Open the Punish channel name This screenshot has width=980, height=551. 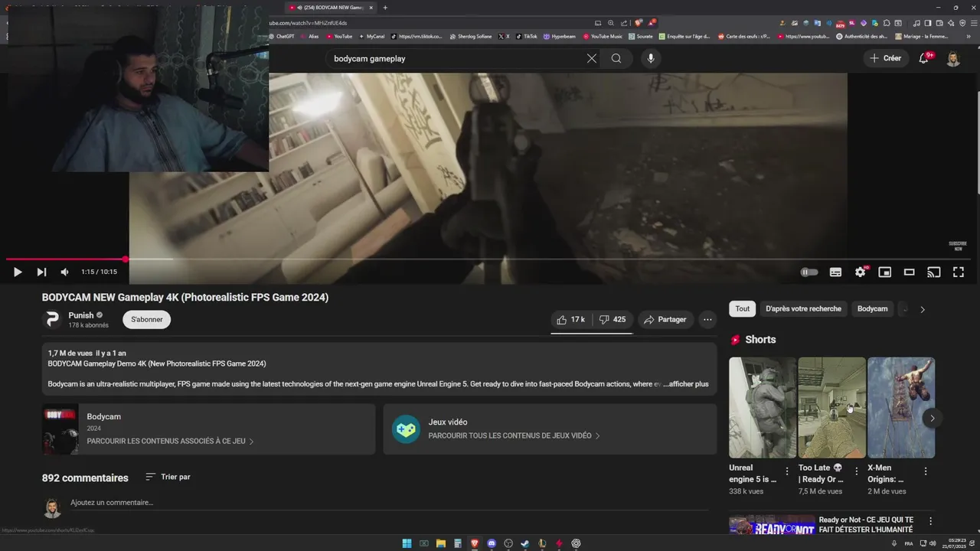(x=80, y=315)
